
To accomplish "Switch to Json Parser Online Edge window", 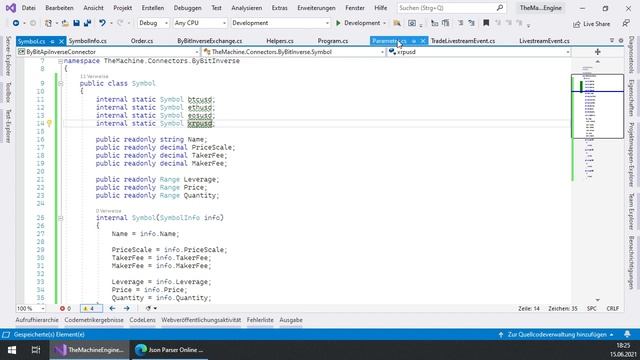I will click(x=169, y=350).
